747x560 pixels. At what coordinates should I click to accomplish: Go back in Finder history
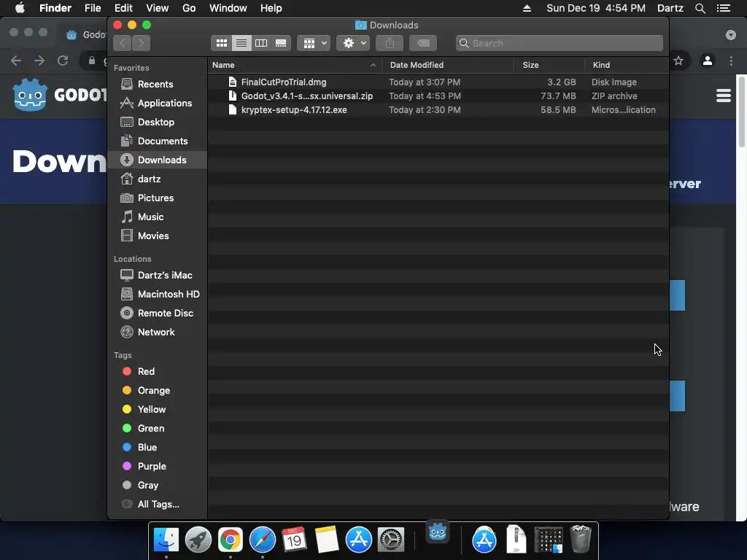point(123,43)
